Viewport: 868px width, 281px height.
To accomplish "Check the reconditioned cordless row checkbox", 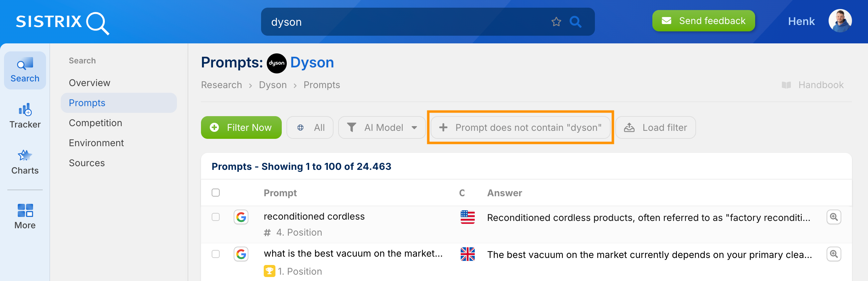I will click(x=216, y=217).
